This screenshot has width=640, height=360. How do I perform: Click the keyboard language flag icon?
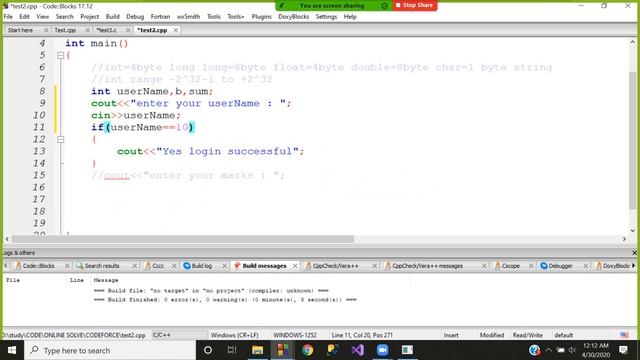(624, 335)
